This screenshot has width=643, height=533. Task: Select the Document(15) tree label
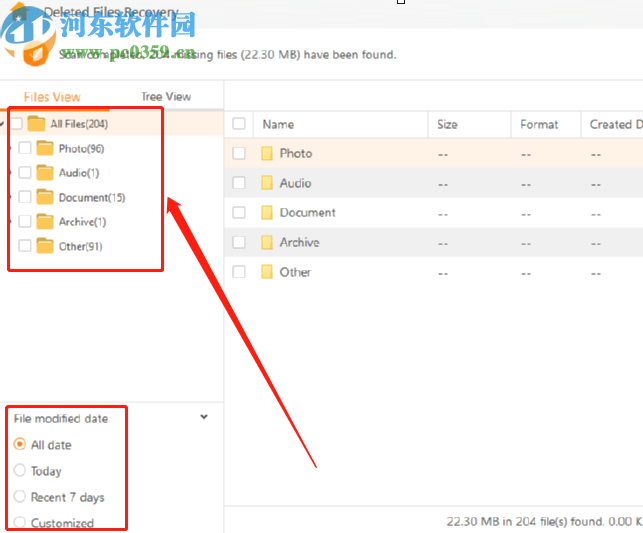[92, 198]
